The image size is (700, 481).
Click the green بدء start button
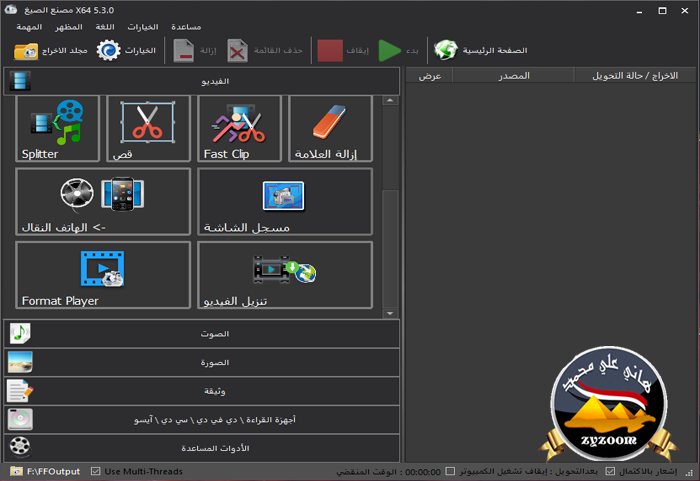point(398,50)
